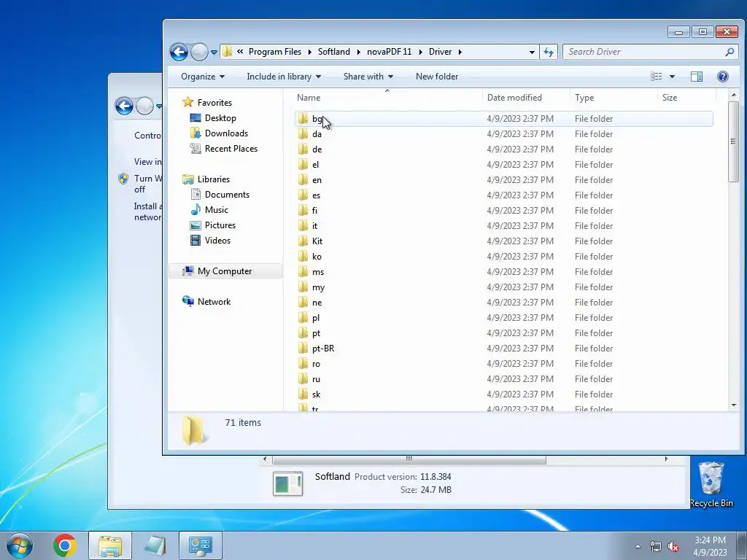Viewport: 747px width, 560px height.
Task: Click the Back arrow in Driver window
Action: (179, 52)
